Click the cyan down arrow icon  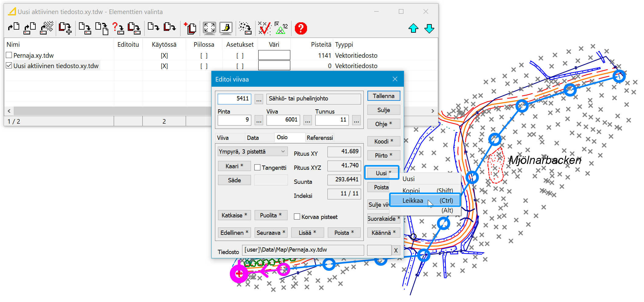pyautogui.click(x=429, y=28)
